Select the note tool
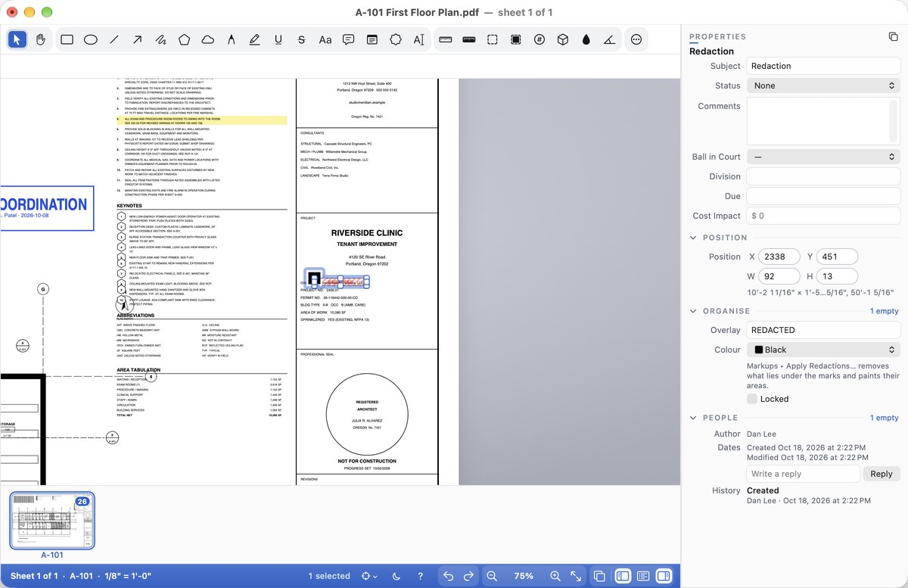 pyautogui.click(x=372, y=39)
